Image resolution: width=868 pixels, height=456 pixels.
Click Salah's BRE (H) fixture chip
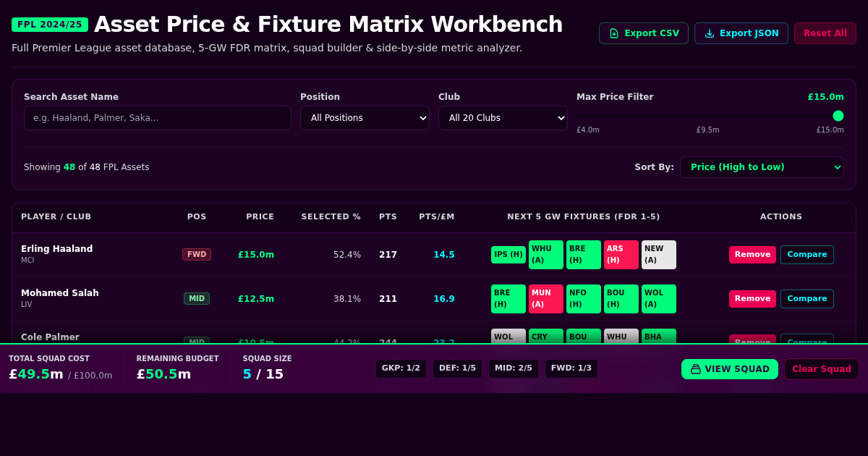509,299
